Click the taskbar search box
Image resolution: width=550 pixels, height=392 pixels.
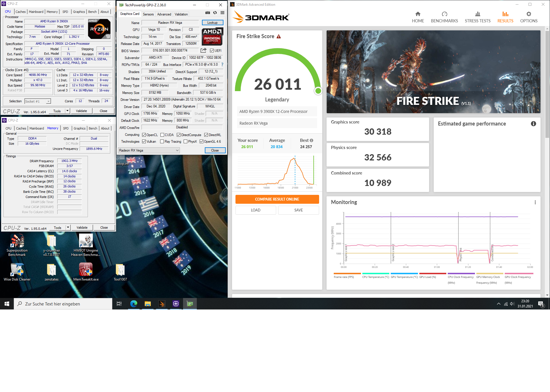coord(63,304)
